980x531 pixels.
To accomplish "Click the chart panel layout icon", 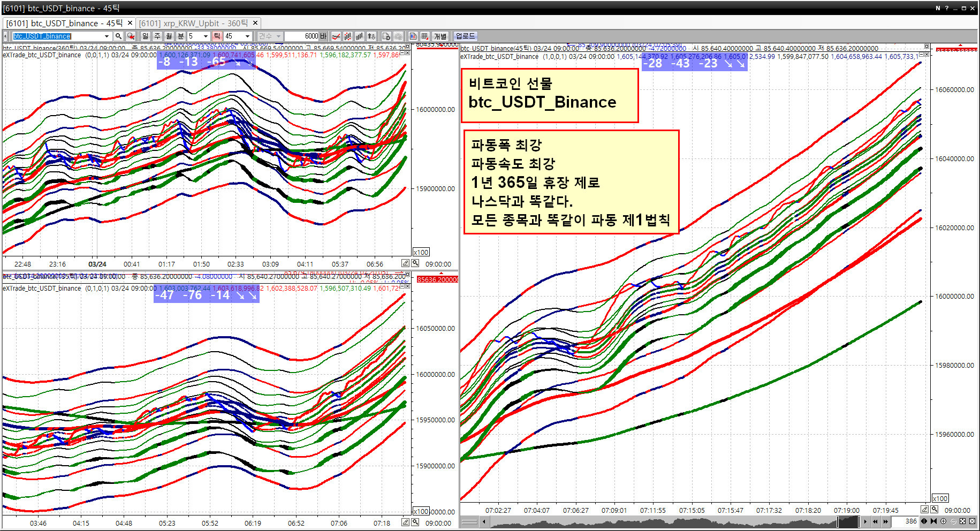I will point(413,36).
